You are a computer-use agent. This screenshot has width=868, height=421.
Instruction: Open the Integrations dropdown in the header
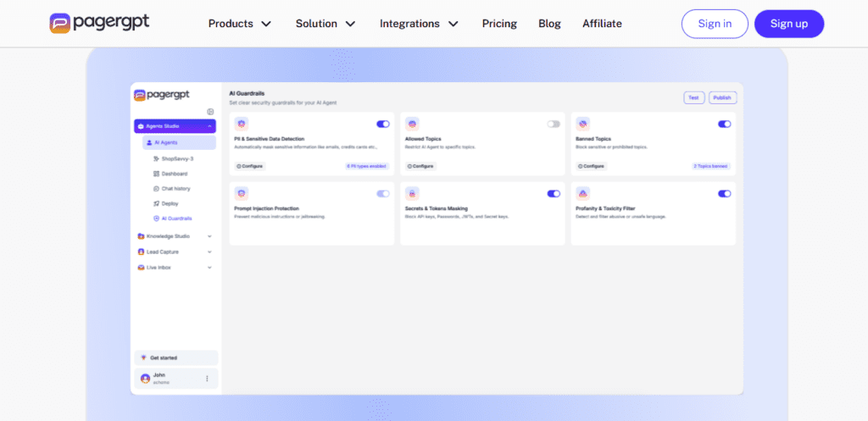[419, 24]
